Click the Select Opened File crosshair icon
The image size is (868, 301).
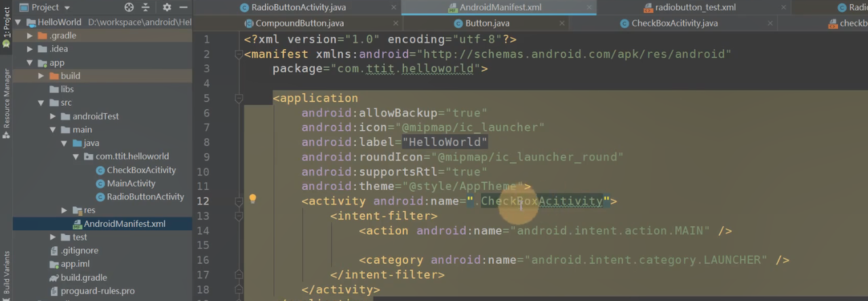point(130,7)
